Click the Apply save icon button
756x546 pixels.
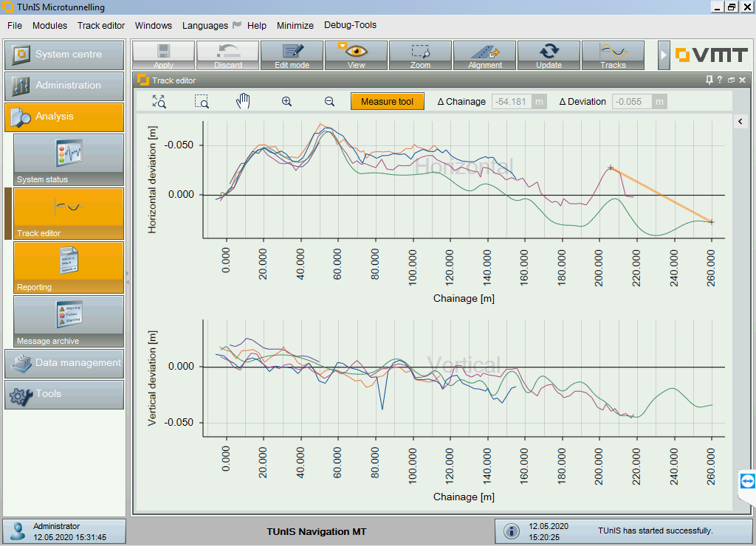click(x=163, y=55)
